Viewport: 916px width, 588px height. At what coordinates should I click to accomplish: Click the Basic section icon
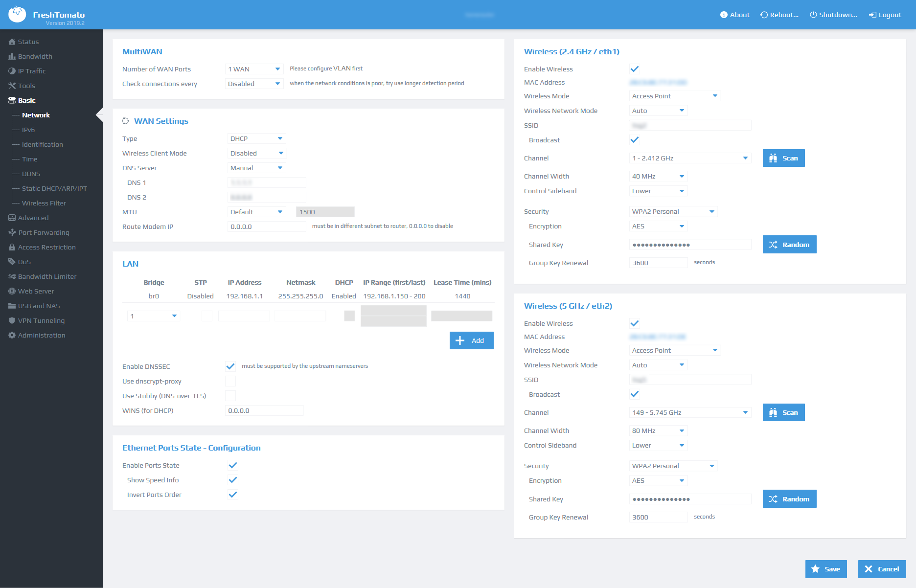(x=12, y=100)
